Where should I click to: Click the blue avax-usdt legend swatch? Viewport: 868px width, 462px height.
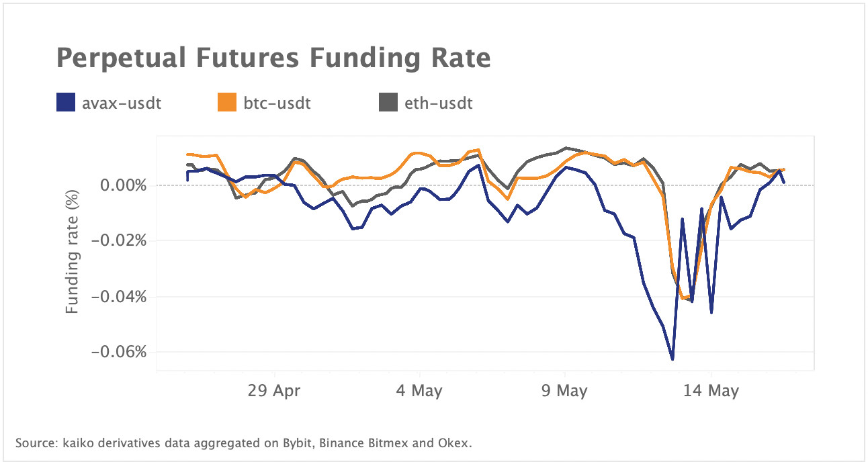click(x=66, y=103)
